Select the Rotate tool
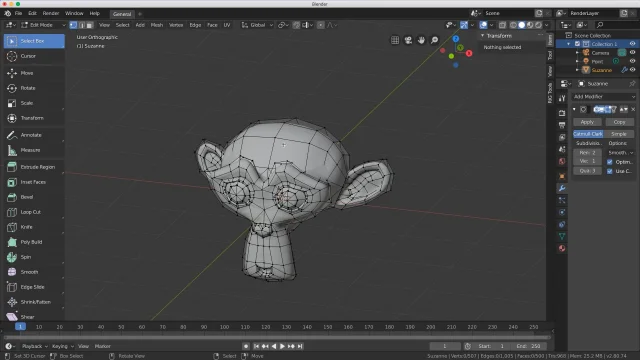Screen dimensions: 640x360 coord(34,88)
